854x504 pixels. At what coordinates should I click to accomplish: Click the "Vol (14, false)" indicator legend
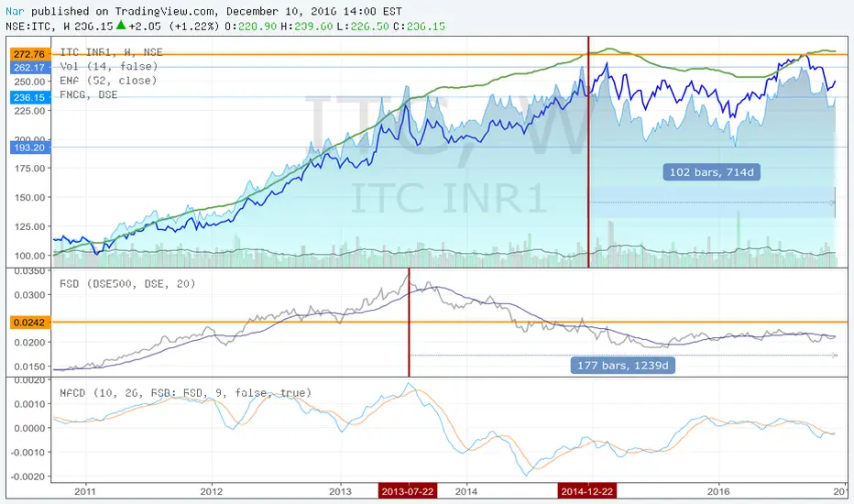pyautogui.click(x=108, y=66)
